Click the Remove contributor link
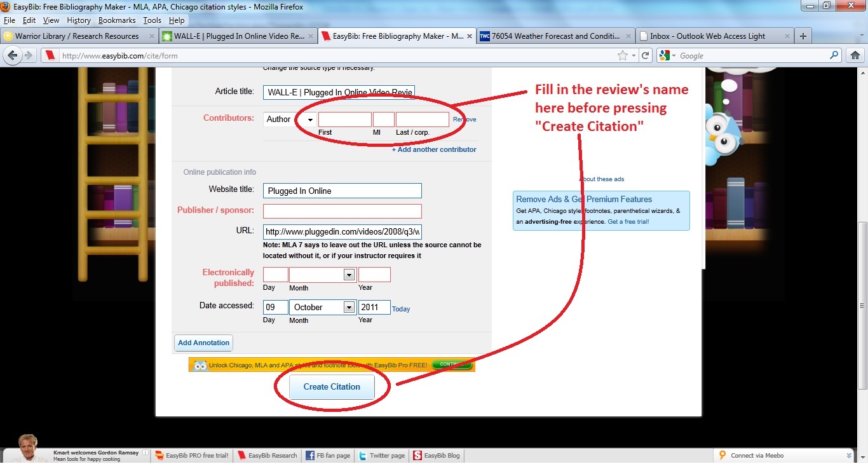This screenshot has height=464, width=868. point(465,119)
